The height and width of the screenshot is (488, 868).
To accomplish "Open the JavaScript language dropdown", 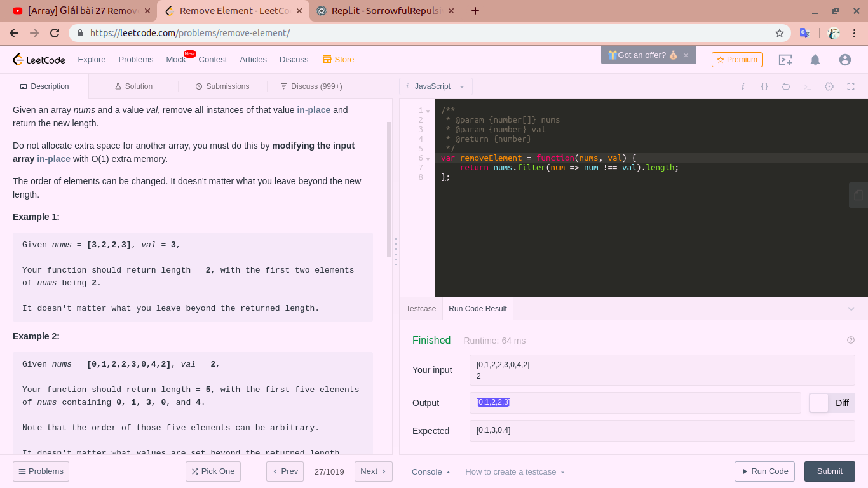I will tap(436, 86).
